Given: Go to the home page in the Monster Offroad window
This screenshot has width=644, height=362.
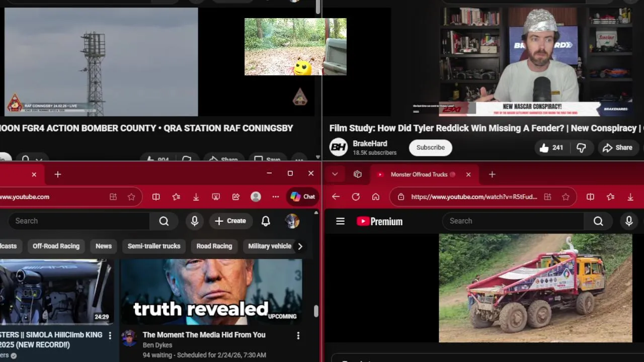Looking at the screenshot, I should pos(376,197).
